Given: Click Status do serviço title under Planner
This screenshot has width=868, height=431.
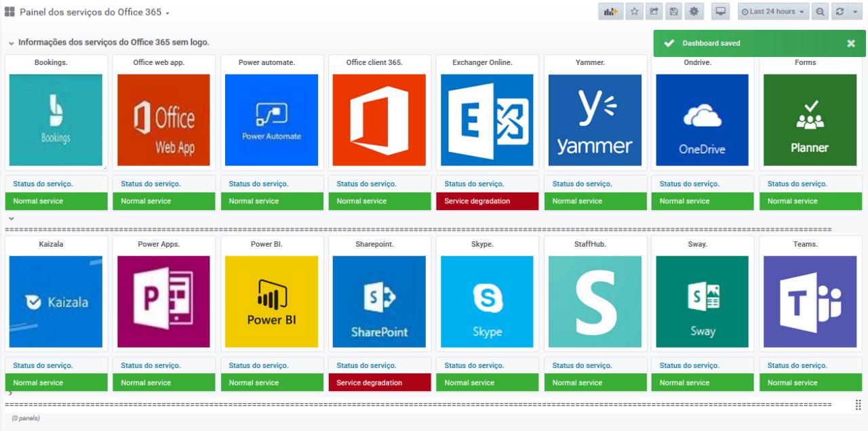Looking at the screenshot, I should tap(797, 184).
